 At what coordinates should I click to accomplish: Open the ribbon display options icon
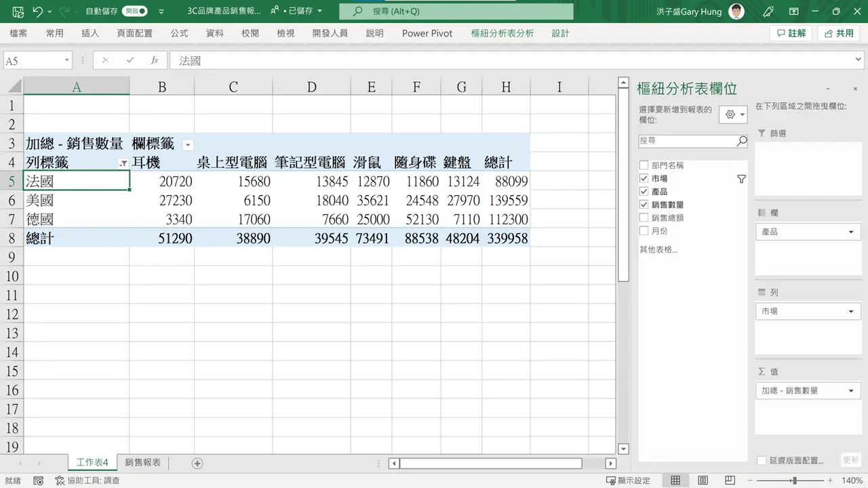795,12
